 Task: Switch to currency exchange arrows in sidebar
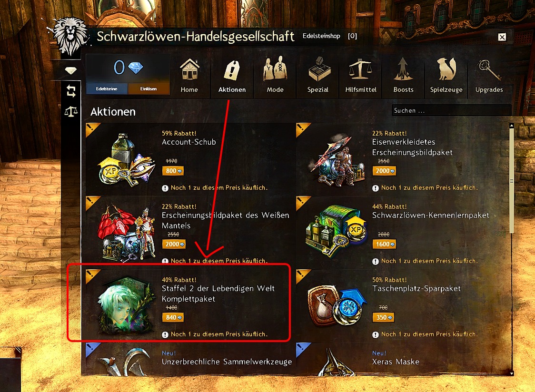(71, 91)
